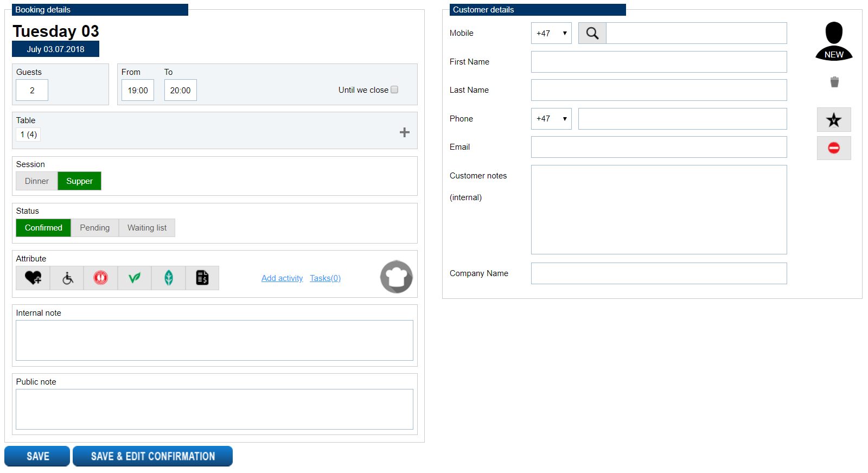Select the red allergy alert attribute
Viewport: 868px width, 473px height.
(x=101, y=278)
